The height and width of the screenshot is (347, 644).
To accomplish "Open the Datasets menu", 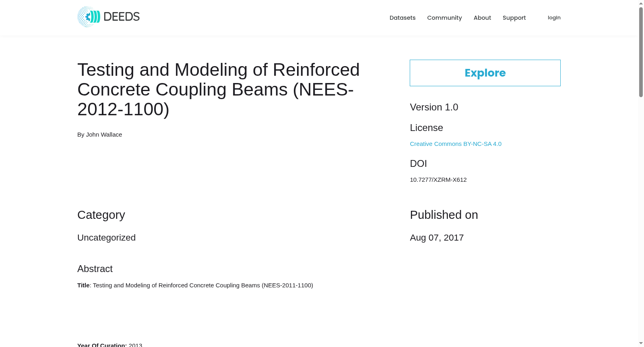I will [402, 18].
